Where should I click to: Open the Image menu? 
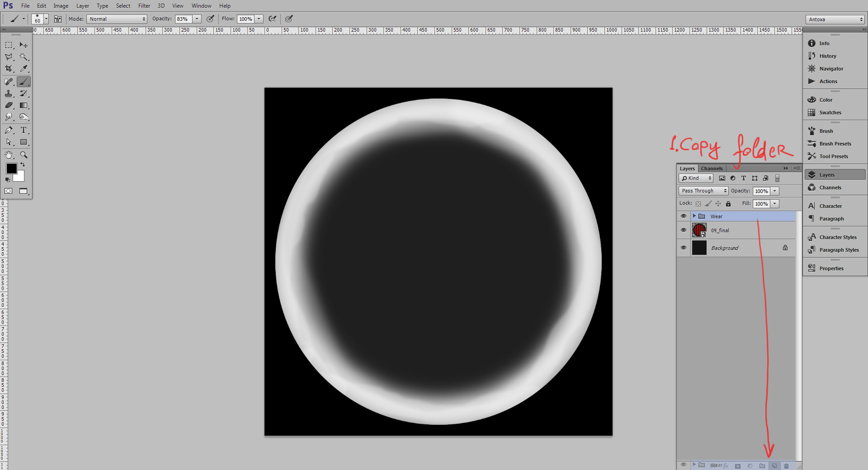pos(61,6)
